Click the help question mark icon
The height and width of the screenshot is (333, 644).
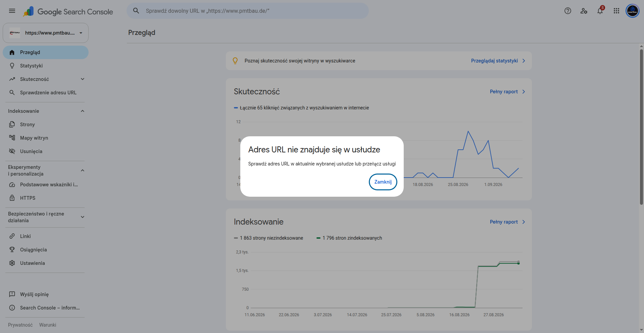click(568, 11)
